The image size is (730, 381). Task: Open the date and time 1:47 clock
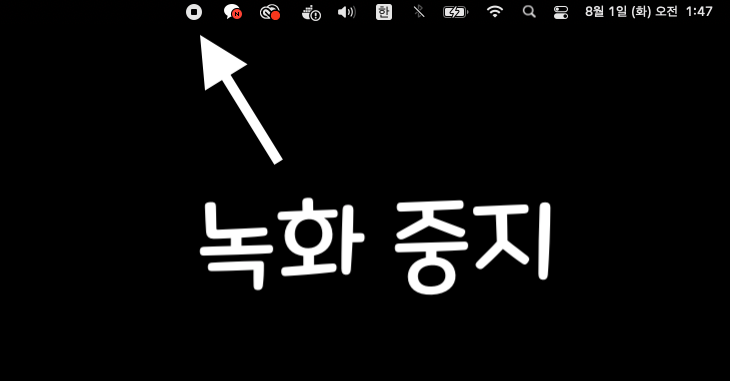pos(649,11)
